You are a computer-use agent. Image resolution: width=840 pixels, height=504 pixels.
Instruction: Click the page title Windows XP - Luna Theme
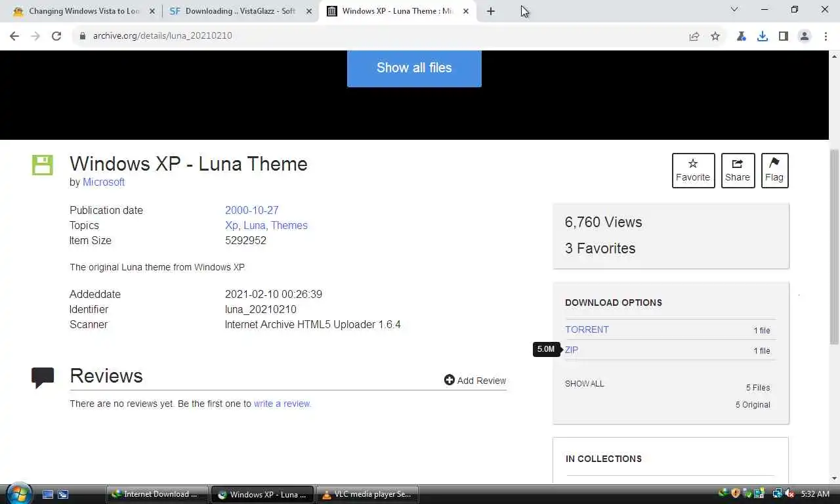pos(188,164)
